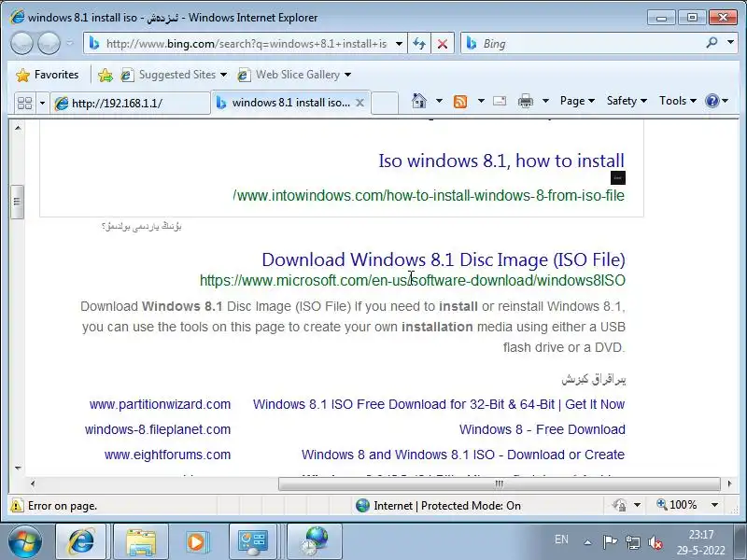Image resolution: width=747 pixels, height=560 pixels.
Task: Click the status bar privacy icon
Action: 619,505
